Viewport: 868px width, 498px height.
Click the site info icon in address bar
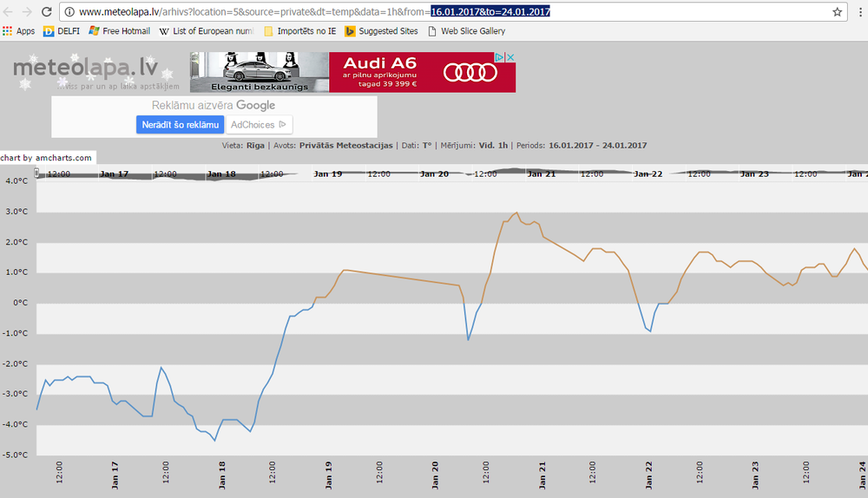69,11
